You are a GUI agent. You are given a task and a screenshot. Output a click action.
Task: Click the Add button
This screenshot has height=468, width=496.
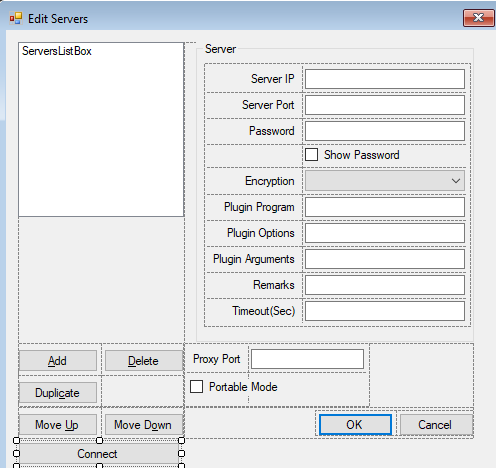click(58, 361)
